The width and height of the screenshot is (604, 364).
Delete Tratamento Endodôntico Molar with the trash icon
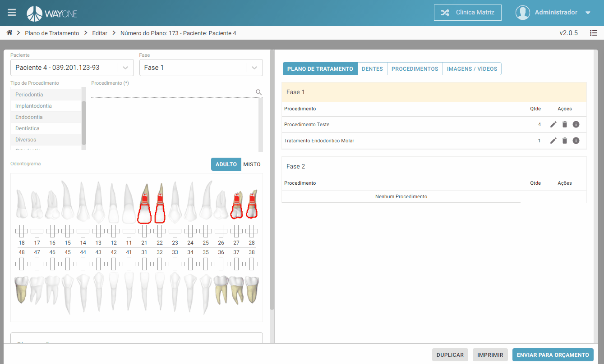[565, 141]
